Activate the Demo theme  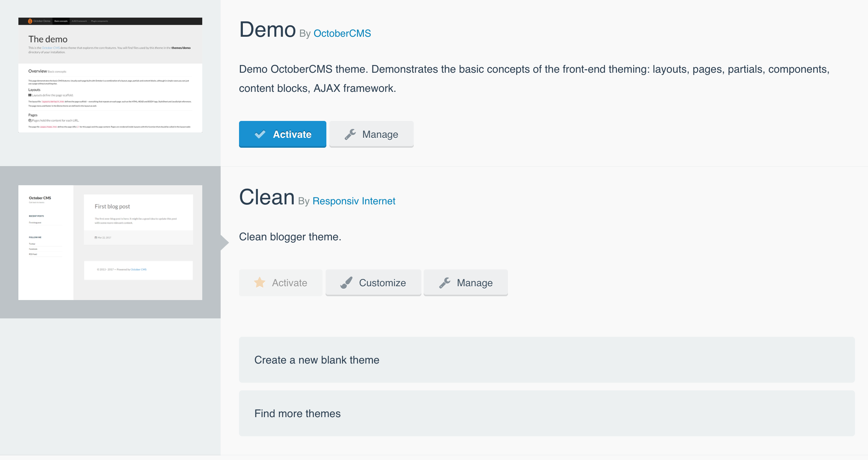click(283, 134)
